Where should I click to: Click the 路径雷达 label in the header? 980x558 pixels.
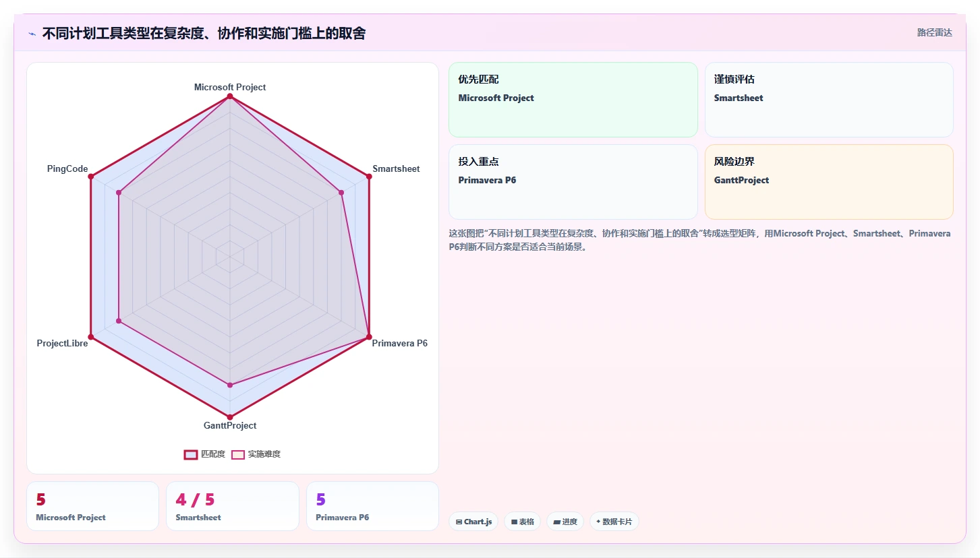point(934,32)
